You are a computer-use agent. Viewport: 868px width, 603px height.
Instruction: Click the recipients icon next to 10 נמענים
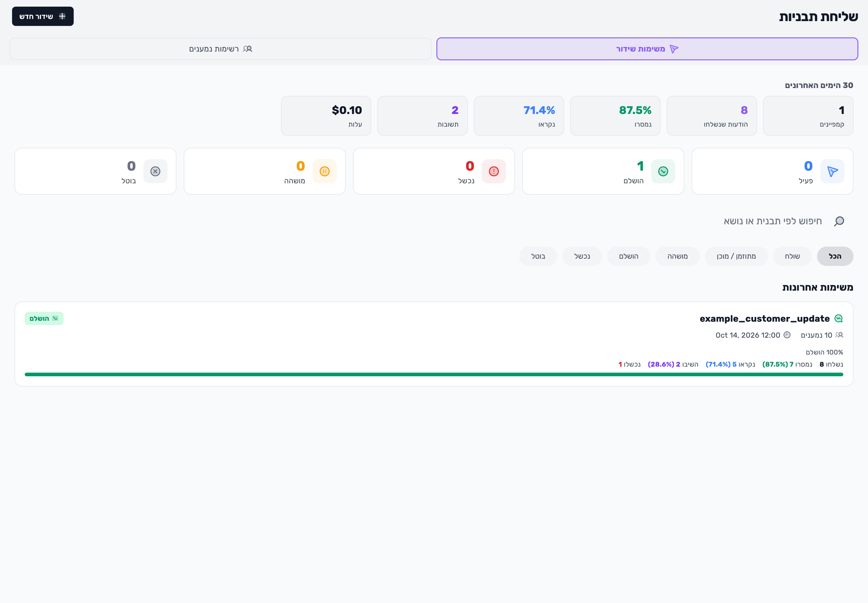pyautogui.click(x=839, y=335)
